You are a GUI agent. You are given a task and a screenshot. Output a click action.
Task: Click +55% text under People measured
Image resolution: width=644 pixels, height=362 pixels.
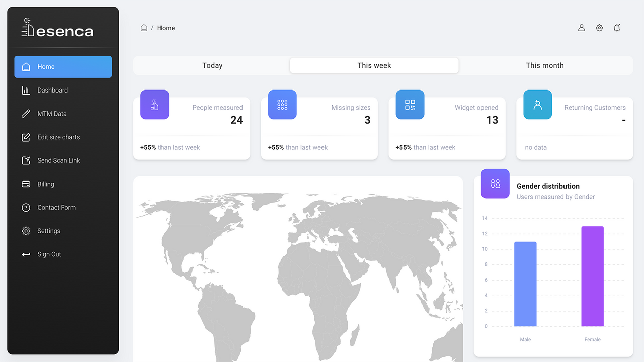point(148,148)
